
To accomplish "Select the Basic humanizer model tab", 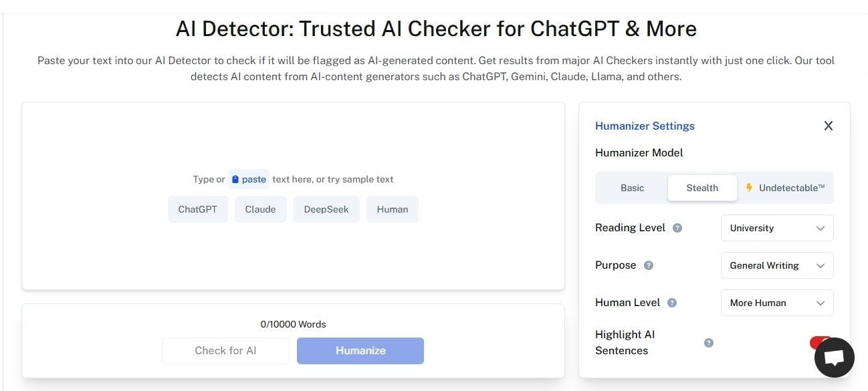I will point(632,188).
